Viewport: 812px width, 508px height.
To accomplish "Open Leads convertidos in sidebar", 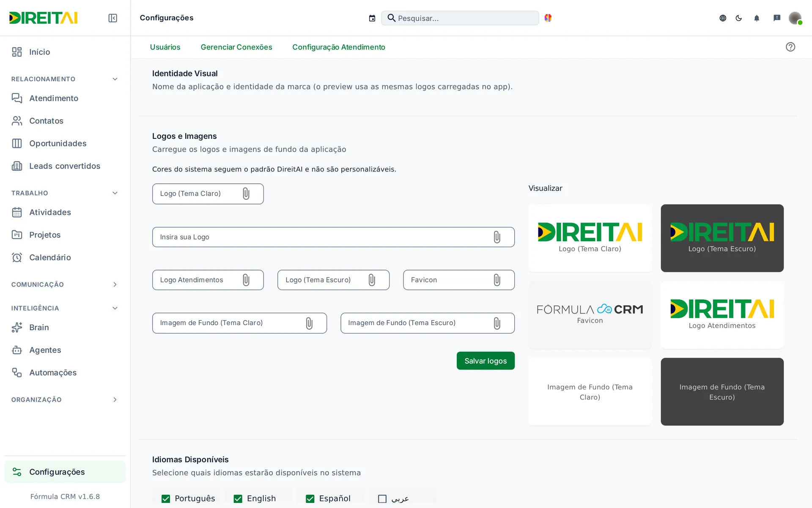I will [x=65, y=166].
